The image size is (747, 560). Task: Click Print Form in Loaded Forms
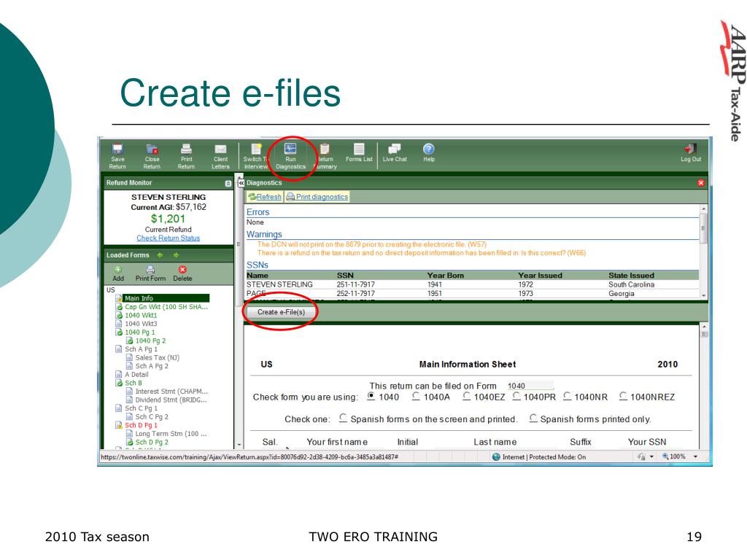[x=150, y=274]
